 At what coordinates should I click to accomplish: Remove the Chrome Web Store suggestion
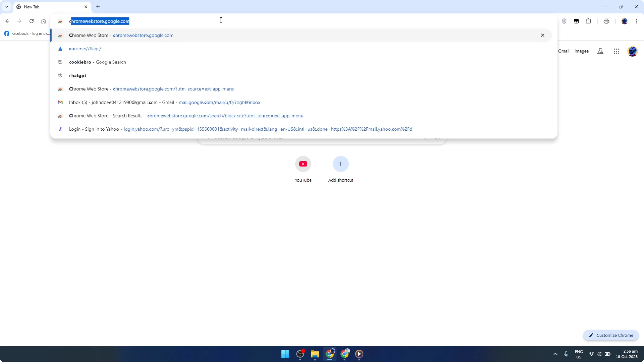point(543,35)
